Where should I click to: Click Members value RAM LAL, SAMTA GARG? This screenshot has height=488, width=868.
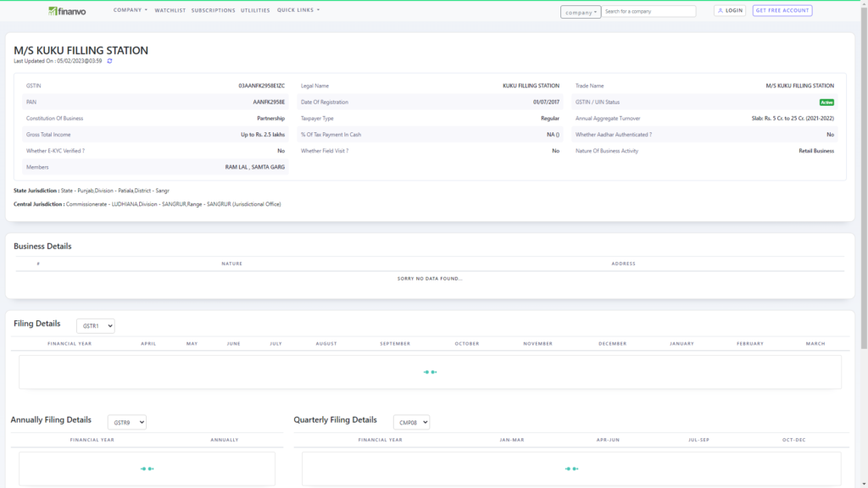click(x=254, y=167)
